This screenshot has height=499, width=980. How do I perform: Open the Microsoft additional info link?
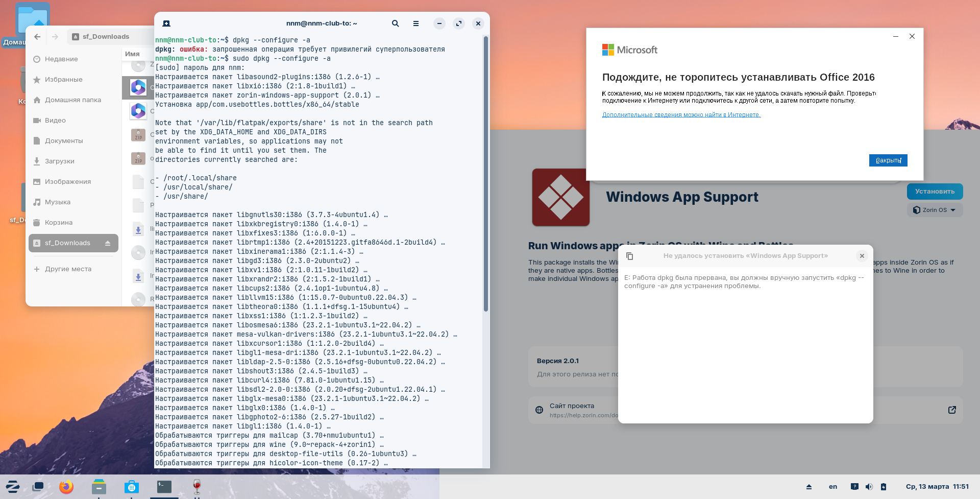click(681, 115)
